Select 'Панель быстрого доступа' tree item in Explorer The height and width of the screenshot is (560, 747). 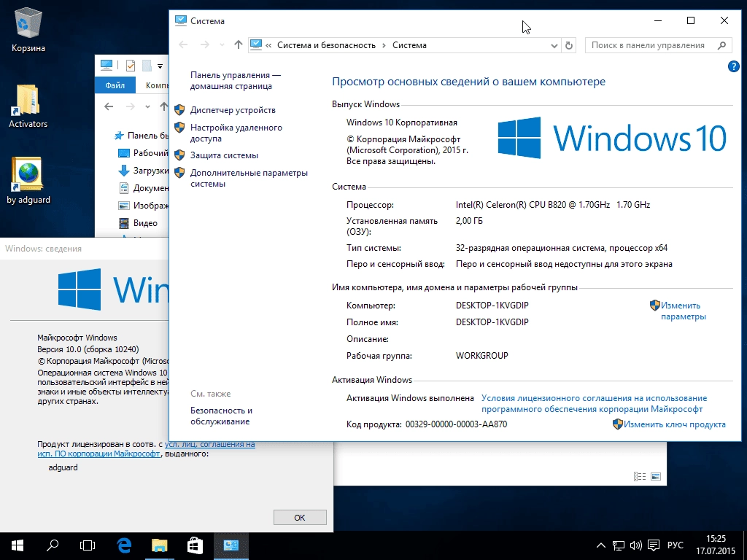142,136
